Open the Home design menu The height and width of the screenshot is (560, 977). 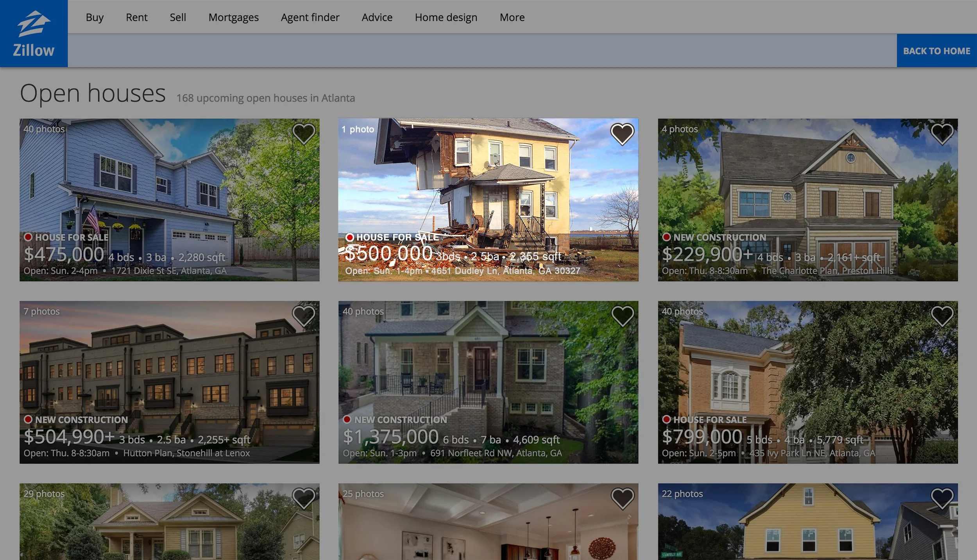pyautogui.click(x=446, y=17)
